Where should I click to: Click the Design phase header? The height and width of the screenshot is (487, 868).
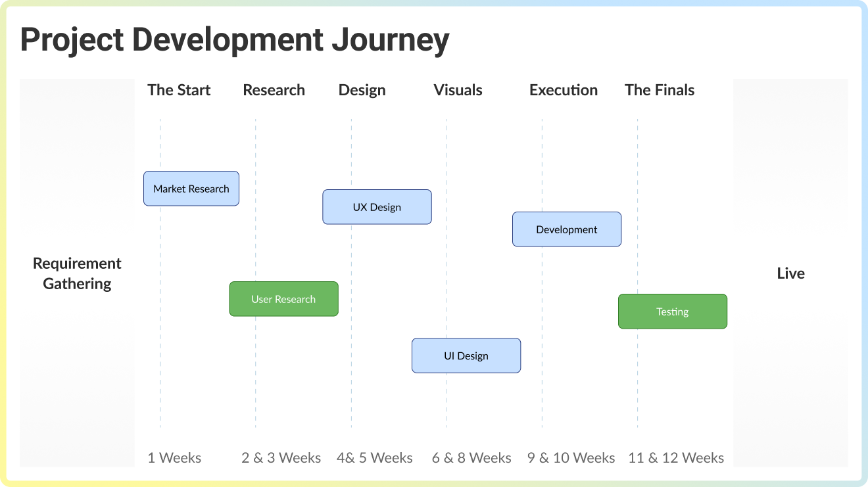click(362, 90)
